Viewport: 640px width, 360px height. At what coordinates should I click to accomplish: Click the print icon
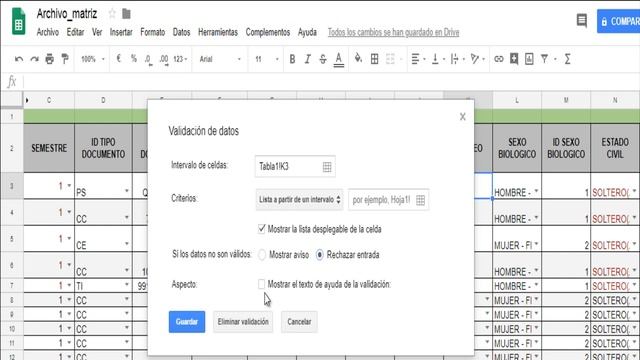tap(50, 59)
